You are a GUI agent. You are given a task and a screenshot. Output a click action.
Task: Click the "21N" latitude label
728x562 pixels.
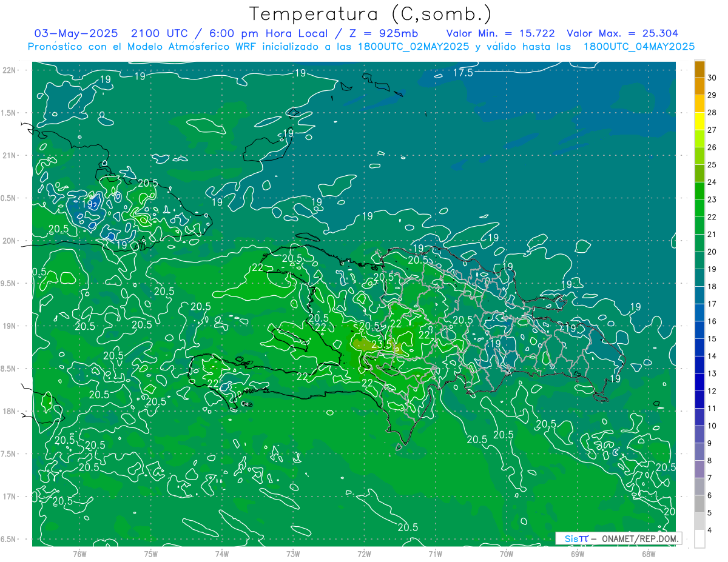click(10, 156)
